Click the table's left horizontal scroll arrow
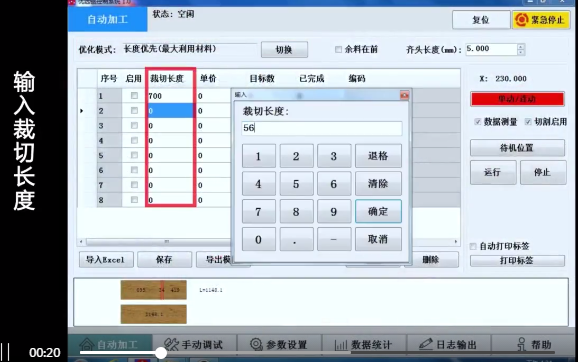 (x=81, y=242)
